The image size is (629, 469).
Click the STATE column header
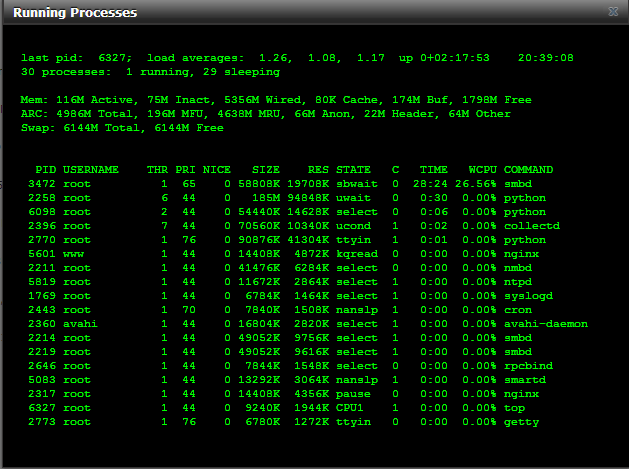[x=353, y=170]
